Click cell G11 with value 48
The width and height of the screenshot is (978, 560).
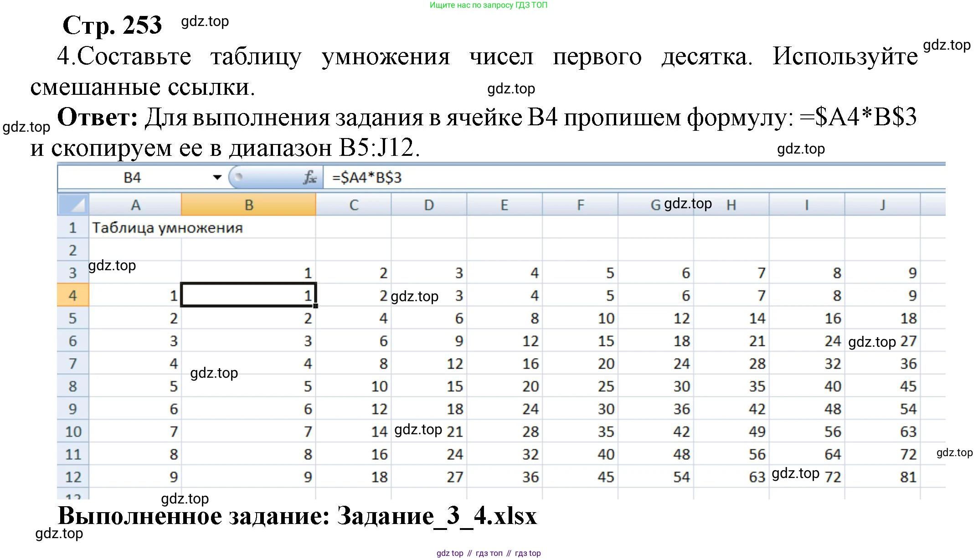point(656,454)
